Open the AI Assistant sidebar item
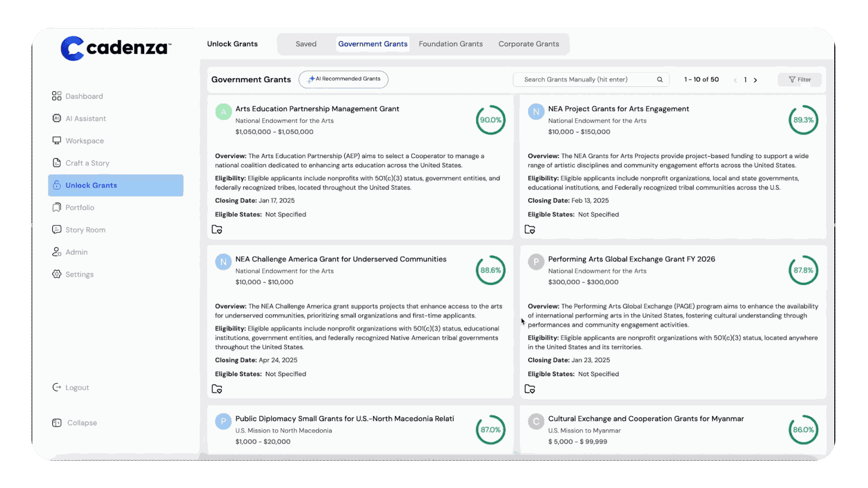 (79, 118)
